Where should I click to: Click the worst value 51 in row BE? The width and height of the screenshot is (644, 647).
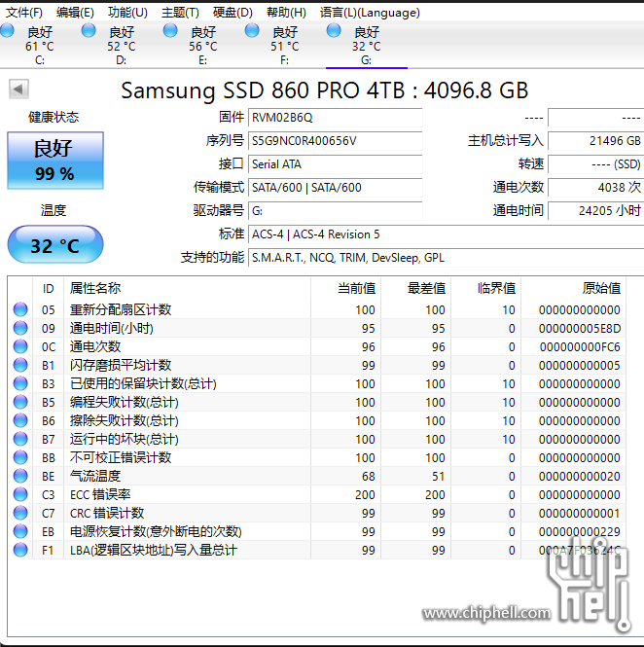pos(438,476)
